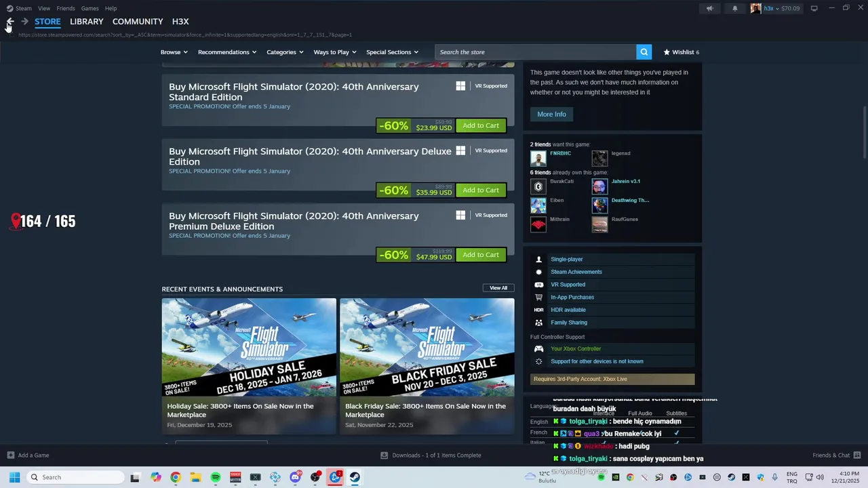Screen dimensions: 868x488
Task: Click the Search the store field
Action: point(536,52)
